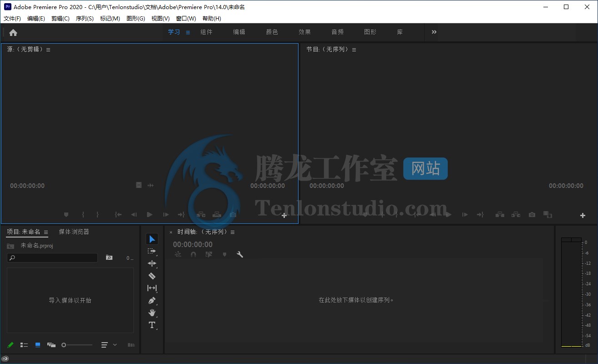Click Timeline timecode 00:00:00:00
Image resolution: width=598 pixels, height=364 pixels.
pyautogui.click(x=193, y=244)
